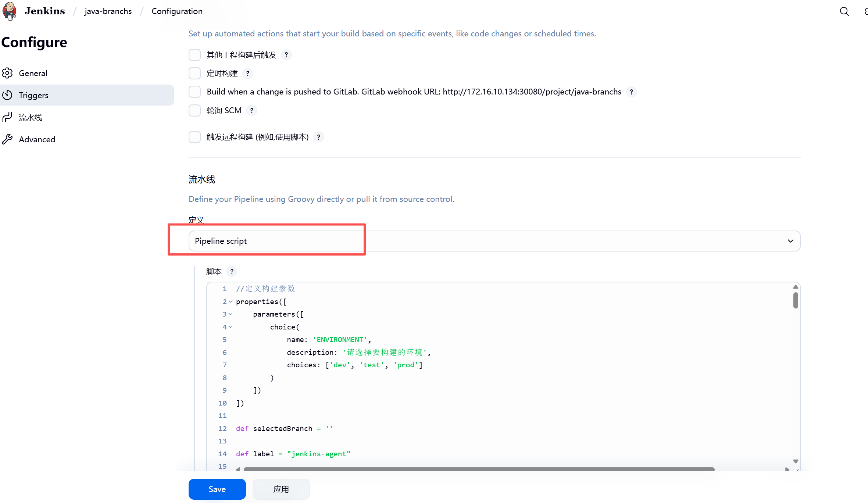Screen dimensions: 868x503
Task: Open help for GitLab webhook trigger
Action: click(x=631, y=92)
